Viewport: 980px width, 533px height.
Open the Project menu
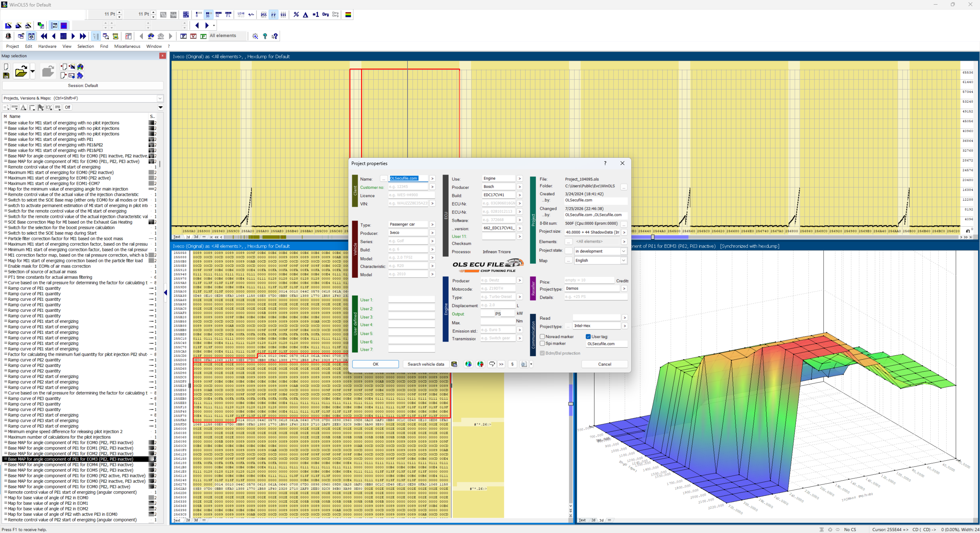(13, 46)
